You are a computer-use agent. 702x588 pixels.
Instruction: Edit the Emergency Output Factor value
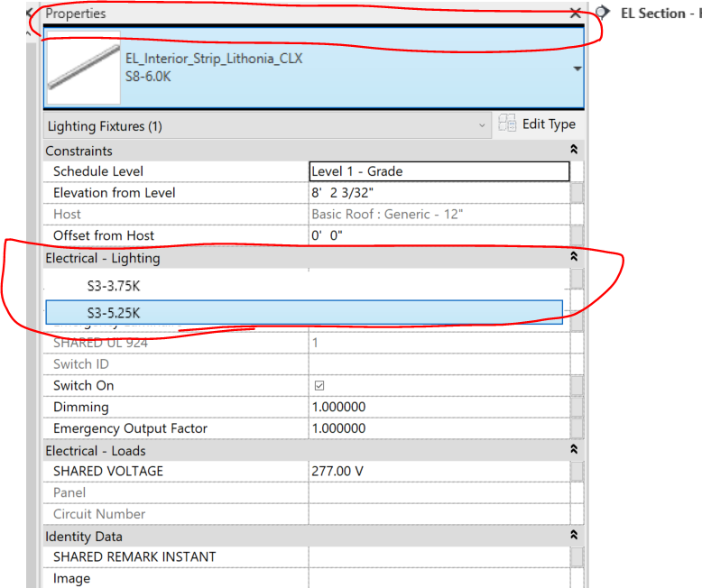pos(439,428)
